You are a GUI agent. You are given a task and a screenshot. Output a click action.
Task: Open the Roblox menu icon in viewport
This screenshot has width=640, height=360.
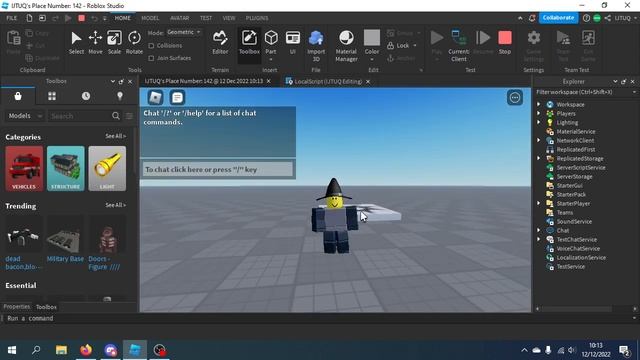tap(156, 98)
